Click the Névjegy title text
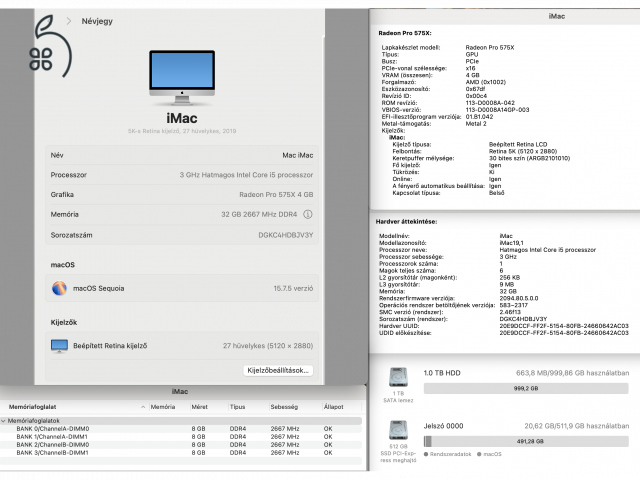640x480 pixels. [97, 21]
